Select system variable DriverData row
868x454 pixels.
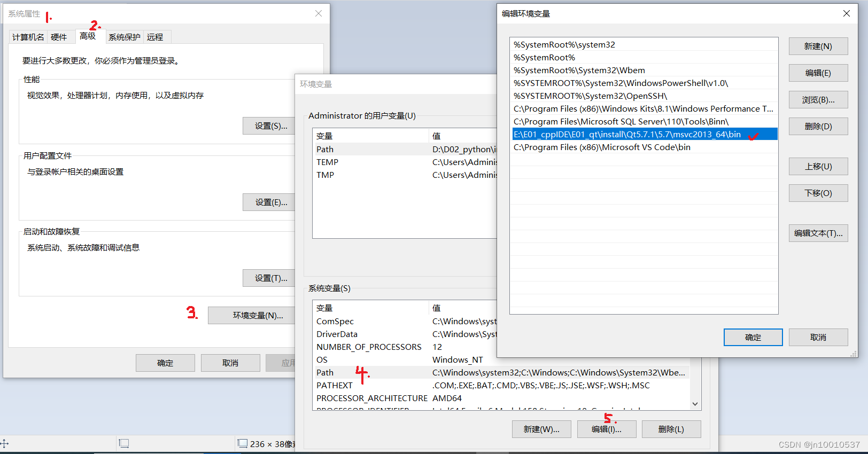(405, 334)
